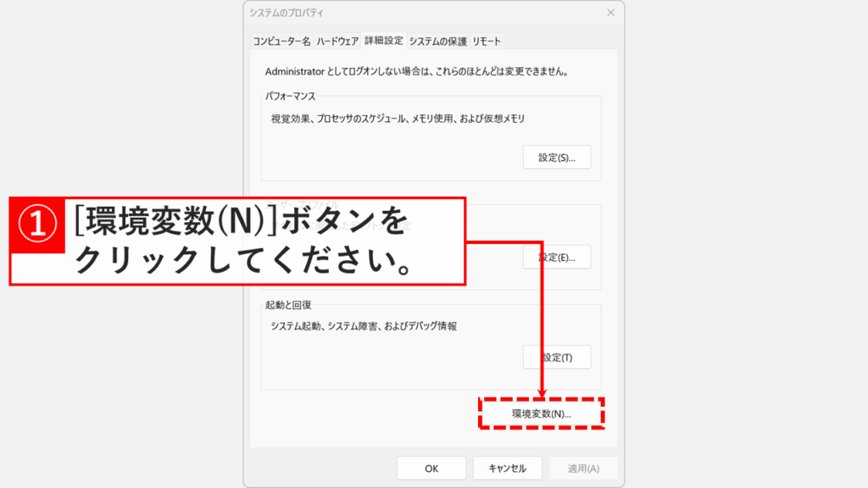Click the パフォーマンス 設定(S) button
Image resolution: width=868 pixels, height=488 pixels.
tap(557, 157)
